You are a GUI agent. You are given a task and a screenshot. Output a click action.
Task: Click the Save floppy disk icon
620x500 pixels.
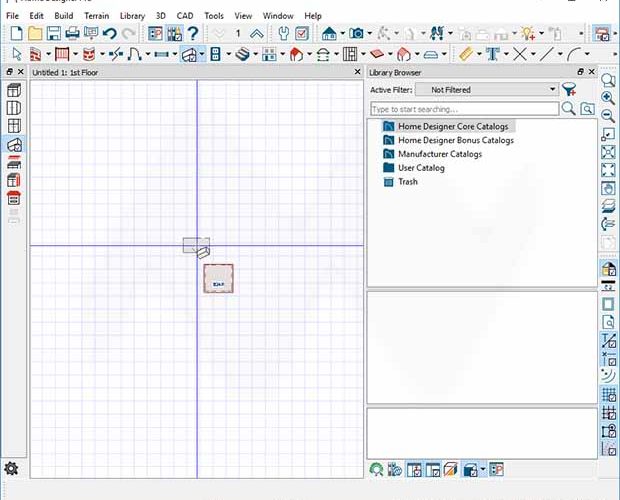click(x=54, y=34)
